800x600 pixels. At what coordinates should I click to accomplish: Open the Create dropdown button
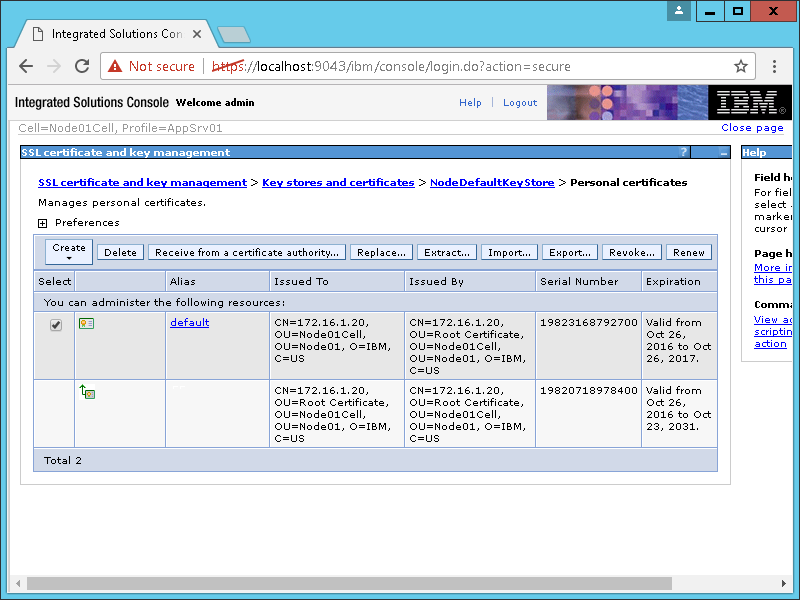click(69, 252)
